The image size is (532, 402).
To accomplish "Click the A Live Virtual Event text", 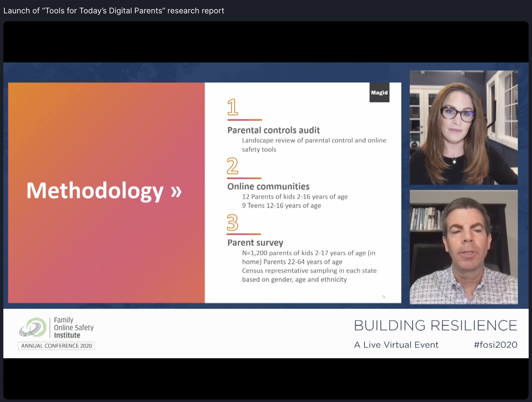I will 396,345.
